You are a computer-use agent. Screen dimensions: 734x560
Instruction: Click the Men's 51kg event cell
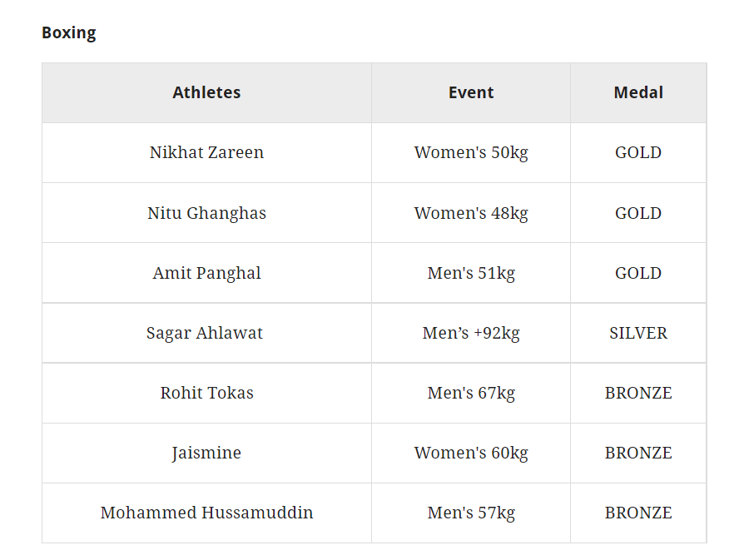point(471,273)
